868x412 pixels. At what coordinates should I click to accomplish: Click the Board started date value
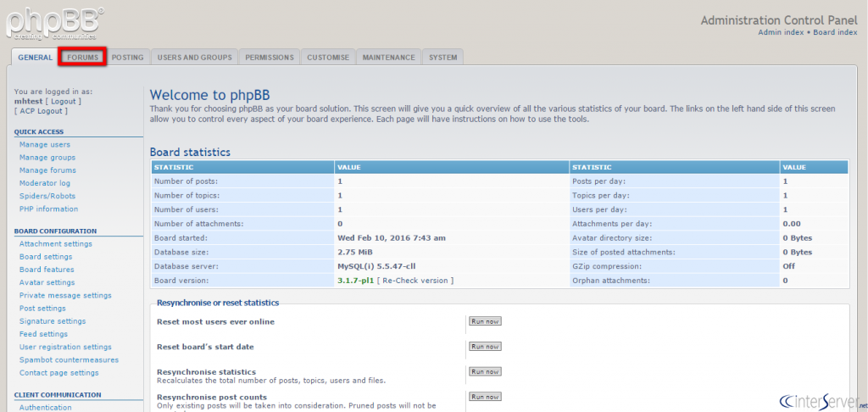392,238
